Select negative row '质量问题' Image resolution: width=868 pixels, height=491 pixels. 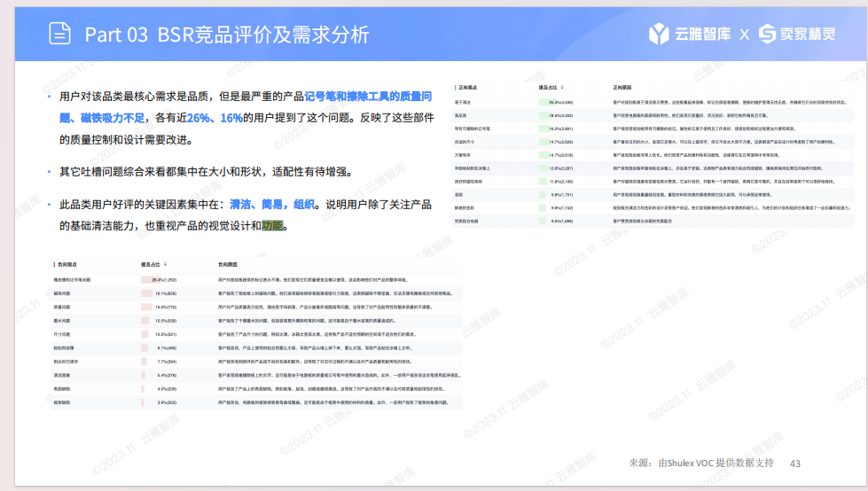(x=255, y=308)
